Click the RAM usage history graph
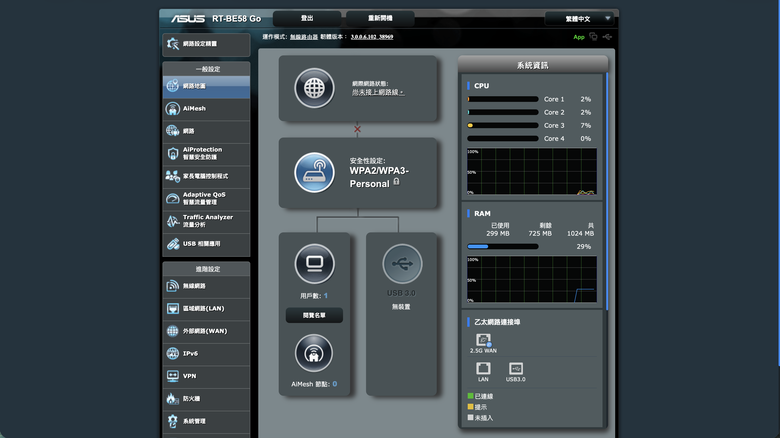 [532, 279]
